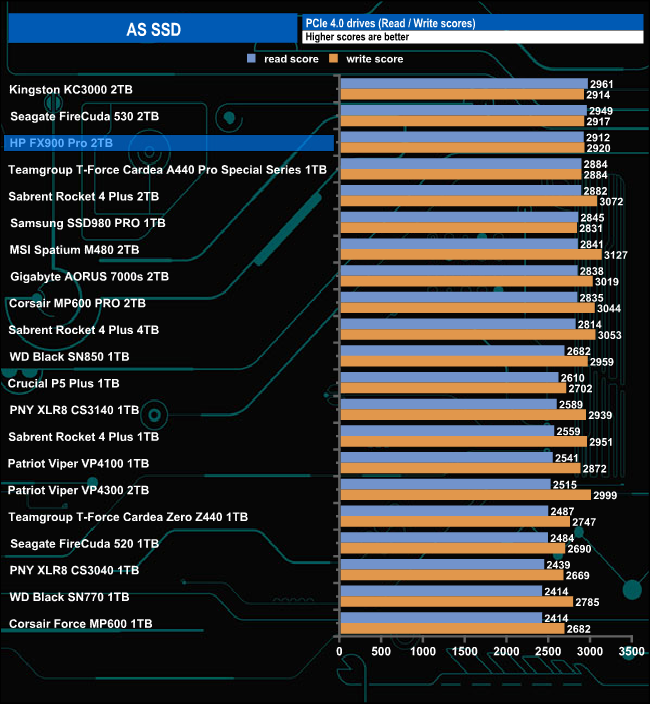Click the write score legend label
Viewport: 650px width, 704px height.
(374, 59)
